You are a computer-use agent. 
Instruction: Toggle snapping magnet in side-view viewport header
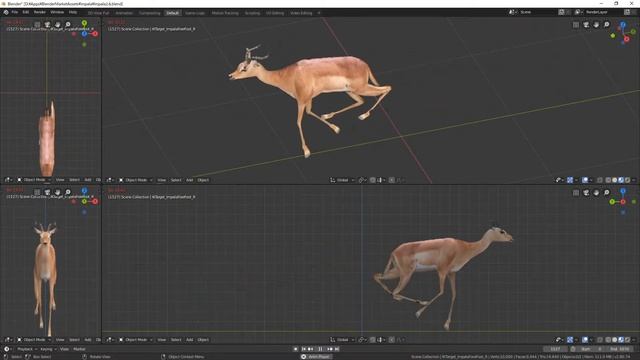(x=373, y=340)
